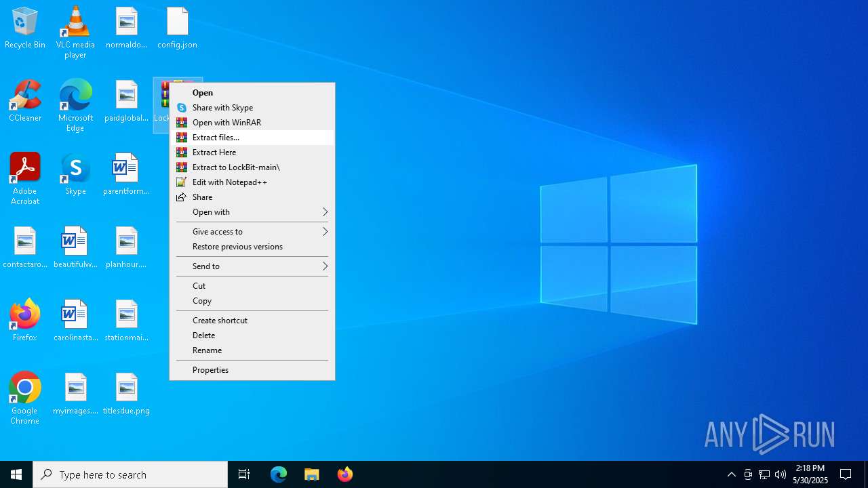Open the network tray icon

tap(764, 474)
